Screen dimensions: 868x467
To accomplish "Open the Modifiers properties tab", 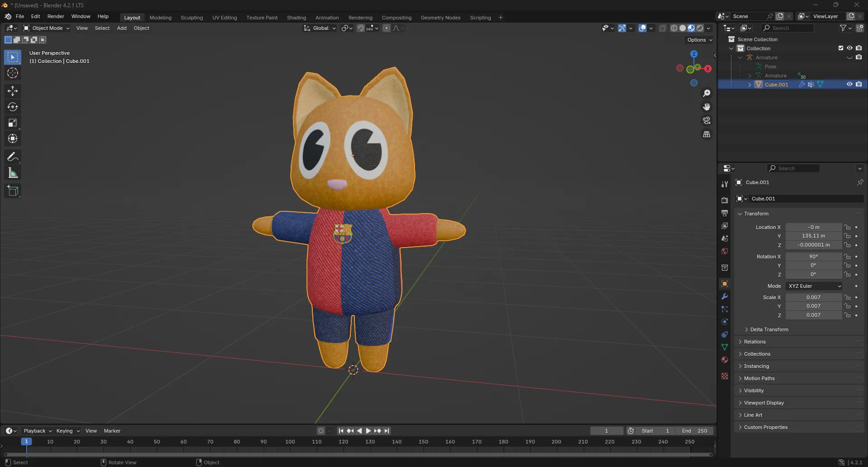I will coord(725,296).
